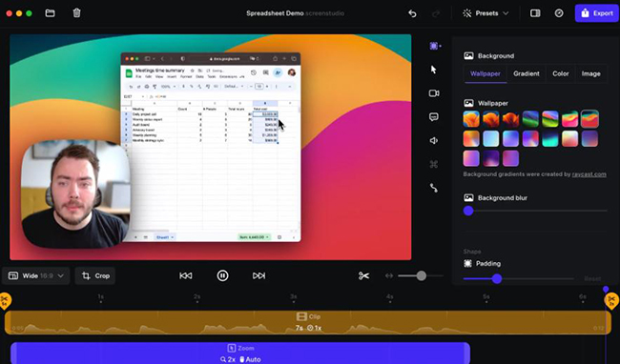Screen dimensions: 620x364
Task: Select the pale cream-pink gradient swatch
Action: click(x=570, y=139)
